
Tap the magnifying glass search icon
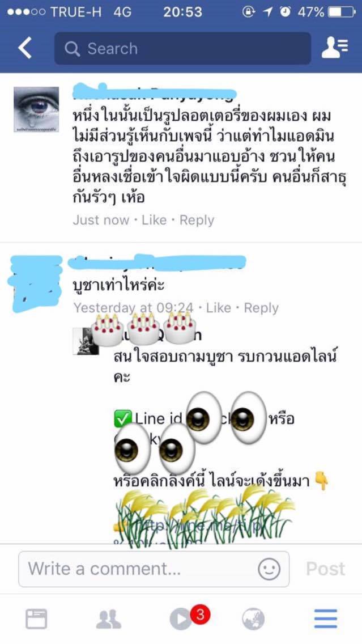click(73, 49)
